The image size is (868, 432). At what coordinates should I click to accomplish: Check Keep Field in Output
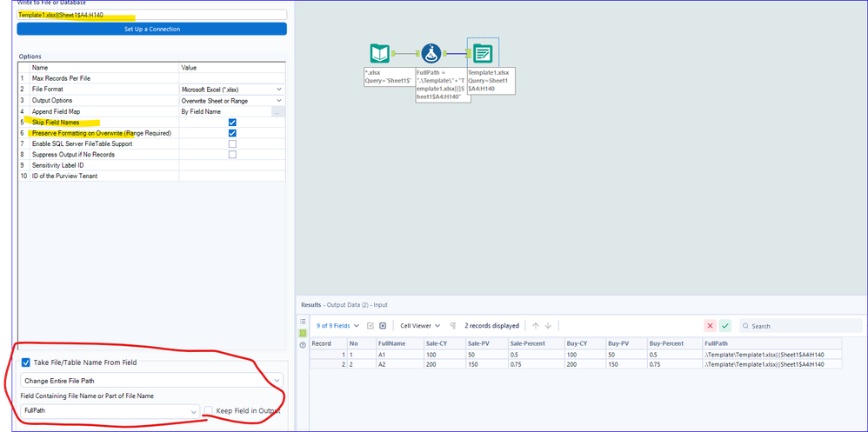click(208, 410)
